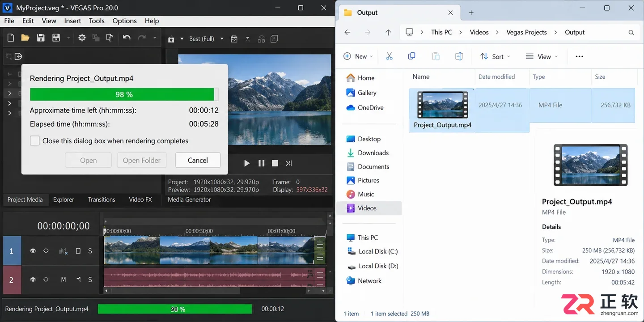644x322 pixels.
Task: Open the Tools menu in VEGAS Pro
Action: [97, 21]
